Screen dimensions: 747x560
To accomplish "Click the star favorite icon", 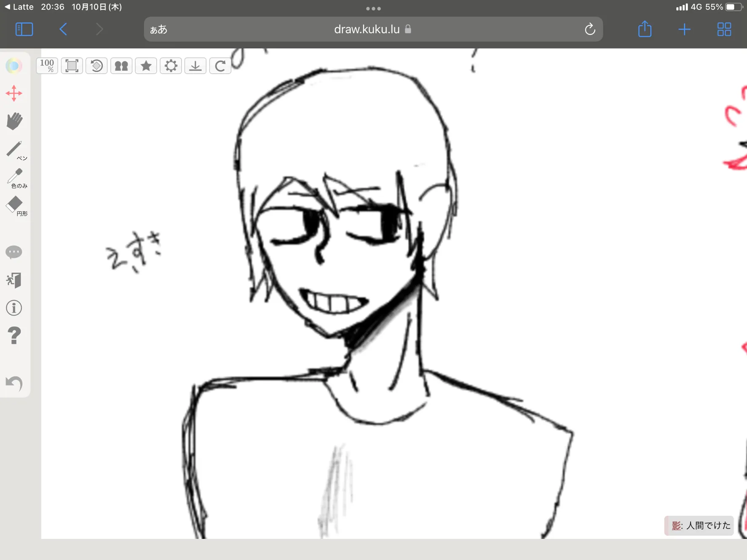I will [146, 66].
